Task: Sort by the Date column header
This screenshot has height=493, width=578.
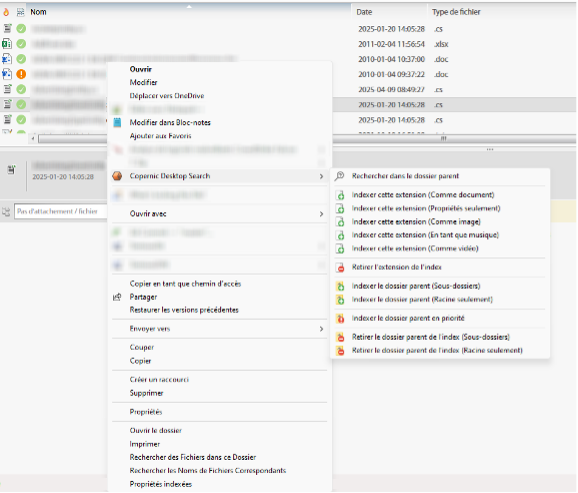Action: tap(389, 12)
